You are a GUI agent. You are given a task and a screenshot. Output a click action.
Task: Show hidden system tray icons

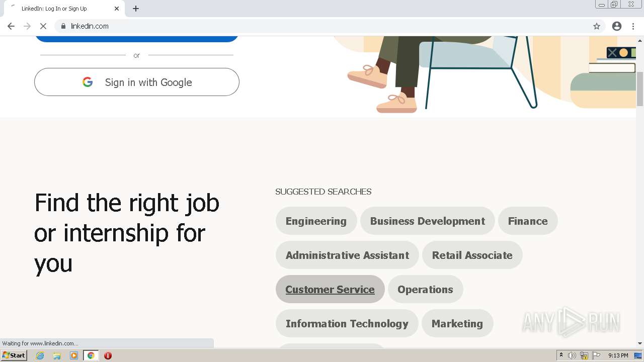tap(561, 355)
